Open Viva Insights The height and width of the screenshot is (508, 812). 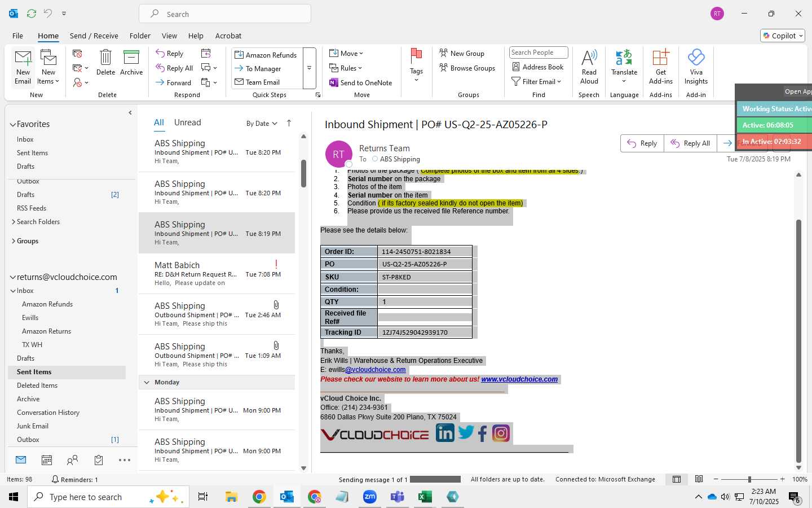pos(696,67)
